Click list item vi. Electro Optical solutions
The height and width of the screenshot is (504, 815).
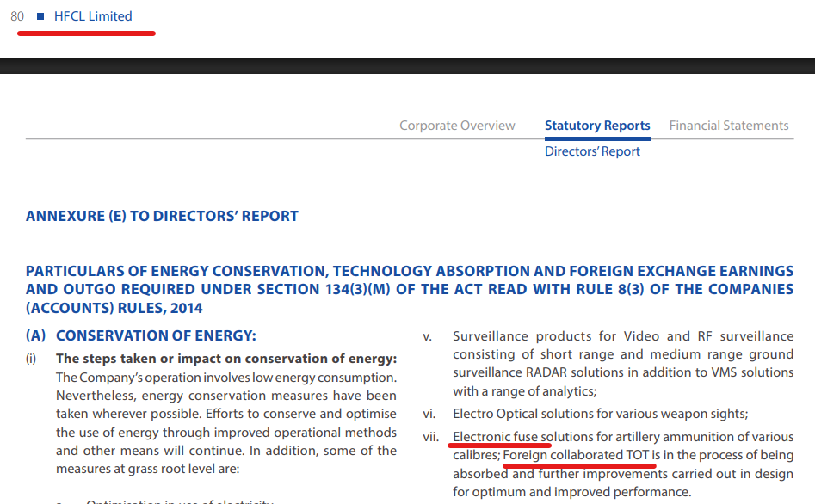pos(601,415)
